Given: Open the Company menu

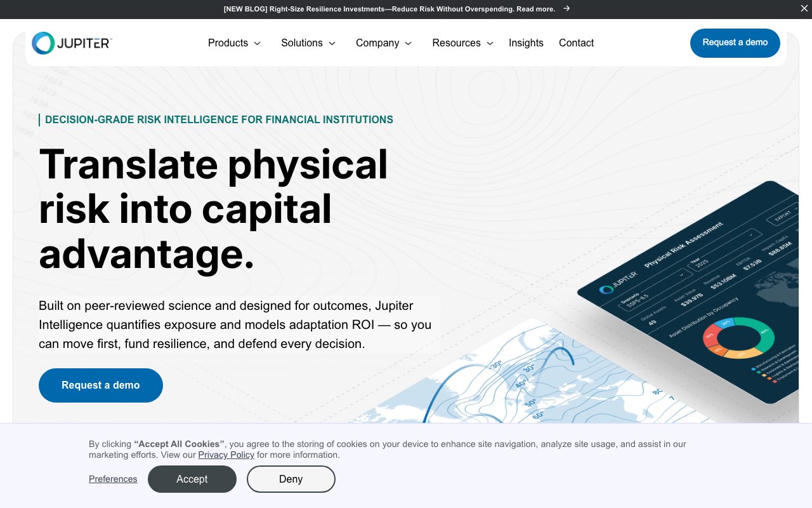Looking at the screenshot, I should (x=384, y=43).
